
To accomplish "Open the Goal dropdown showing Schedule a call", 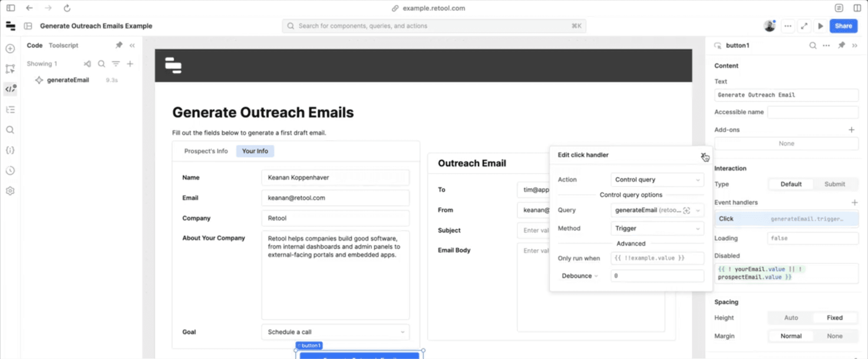I will pyautogui.click(x=335, y=332).
